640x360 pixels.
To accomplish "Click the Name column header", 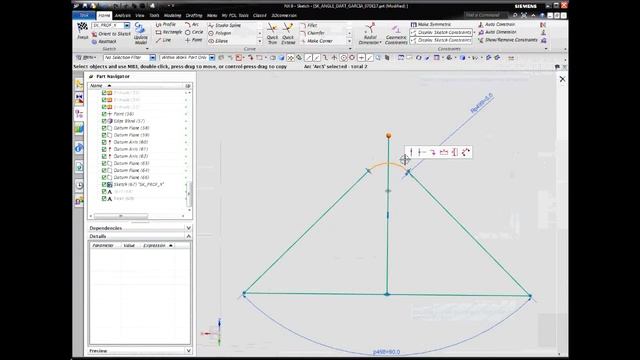I will (x=96, y=86).
